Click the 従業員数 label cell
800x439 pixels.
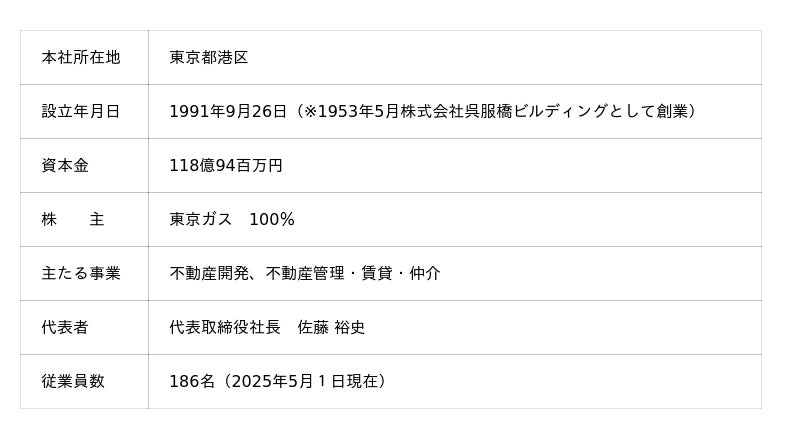point(73,382)
